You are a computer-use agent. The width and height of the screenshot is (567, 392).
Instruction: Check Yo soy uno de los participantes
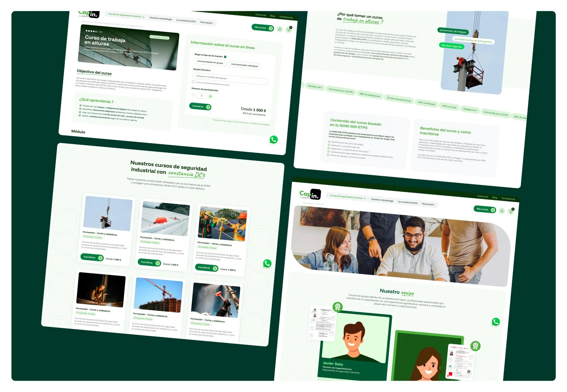[193, 82]
